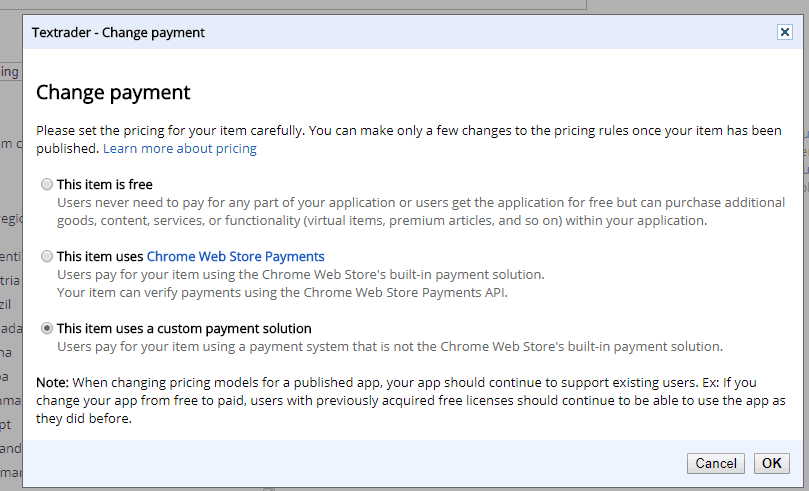Click the 'Change payment' heading
The width and height of the screenshot is (809, 491).
(x=113, y=92)
